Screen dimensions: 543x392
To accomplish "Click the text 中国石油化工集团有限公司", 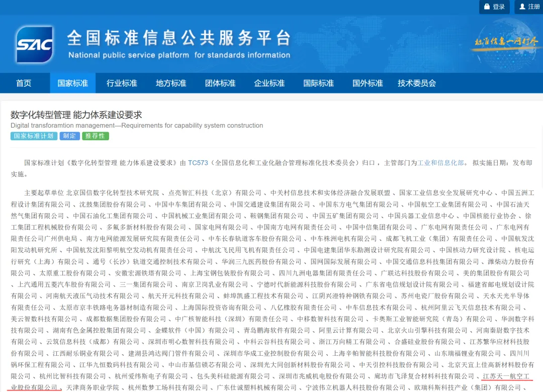I will point(113,216).
